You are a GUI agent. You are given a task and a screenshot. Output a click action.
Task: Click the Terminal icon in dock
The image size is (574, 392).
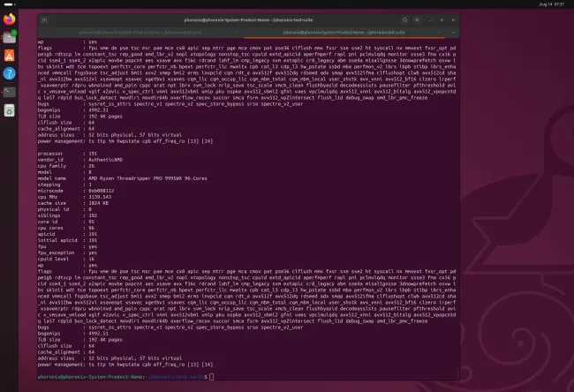point(10,91)
